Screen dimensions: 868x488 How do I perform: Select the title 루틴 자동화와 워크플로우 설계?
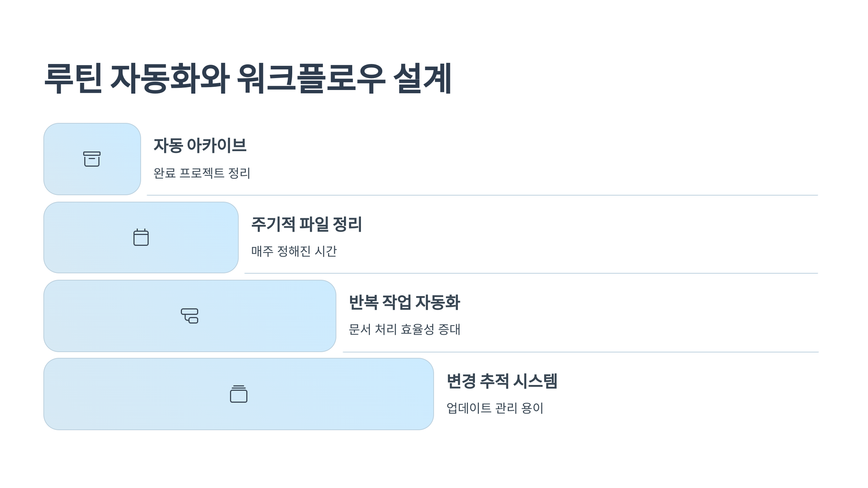(x=248, y=78)
